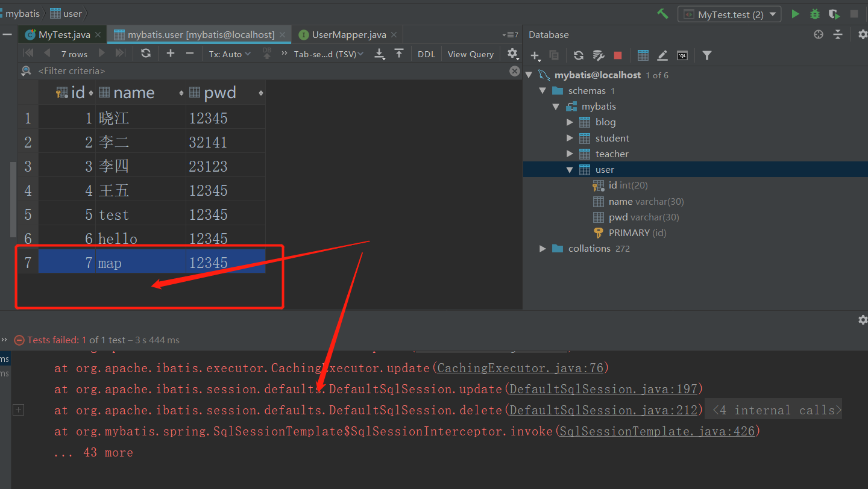
Task: Open query console in Database panel
Action: click(x=682, y=55)
